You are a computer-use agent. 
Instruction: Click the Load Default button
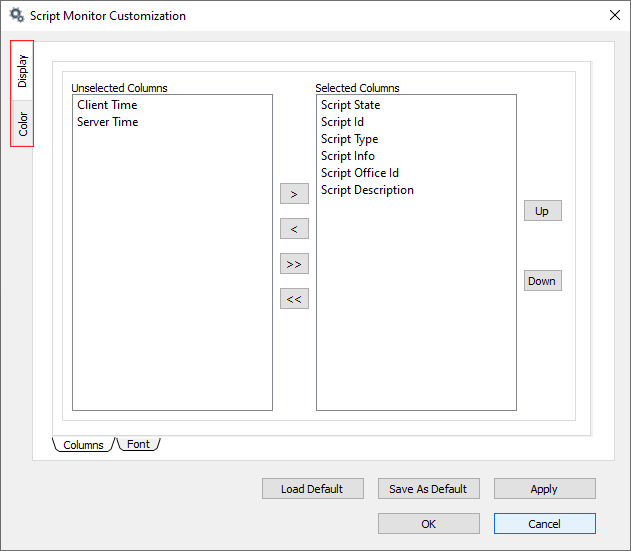click(x=312, y=489)
